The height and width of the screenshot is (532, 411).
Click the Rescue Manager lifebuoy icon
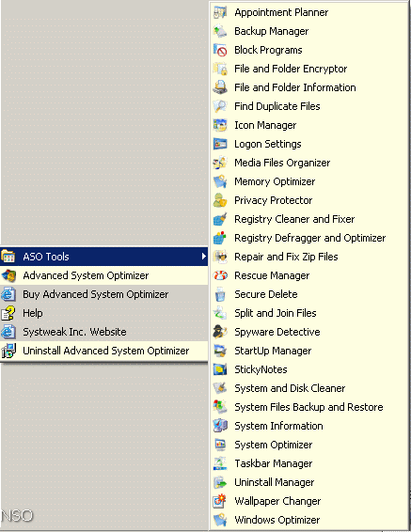(x=220, y=275)
